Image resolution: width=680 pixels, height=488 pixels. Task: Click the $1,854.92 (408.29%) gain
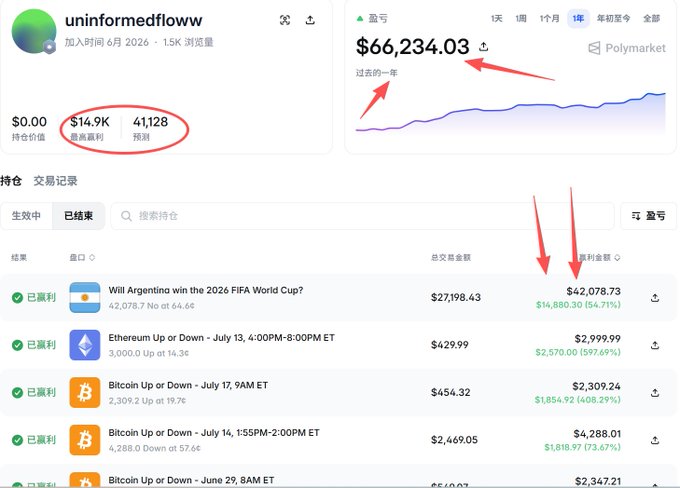pos(577,400)
